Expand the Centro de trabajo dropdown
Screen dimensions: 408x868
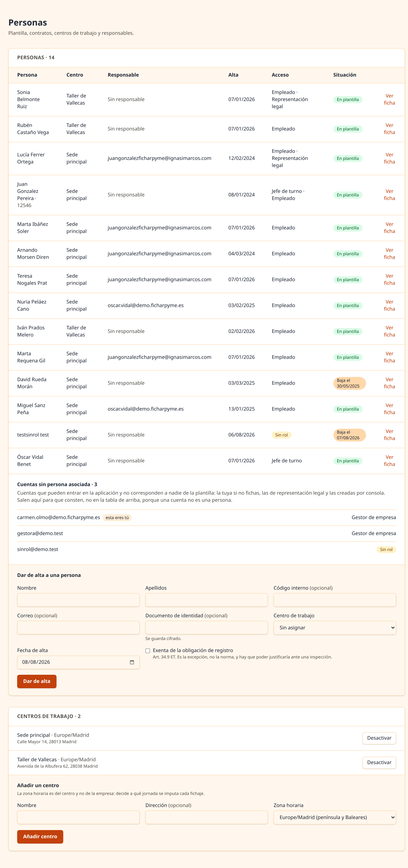[x=335, y=627]
